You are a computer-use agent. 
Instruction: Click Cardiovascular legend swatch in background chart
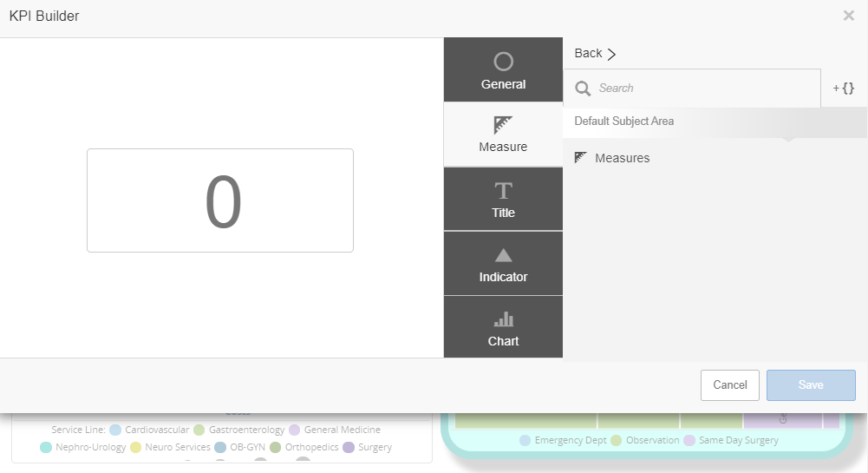(115, 430)
